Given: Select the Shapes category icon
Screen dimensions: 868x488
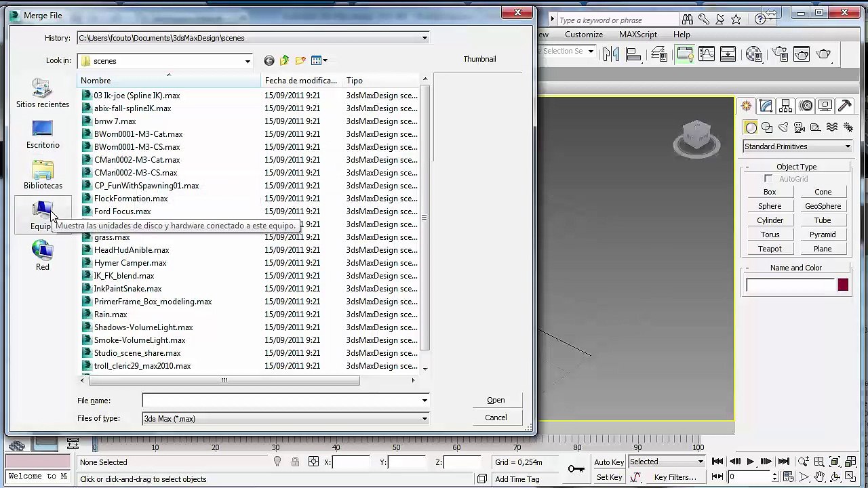Looking at the screenshot, I should [767, 127].
